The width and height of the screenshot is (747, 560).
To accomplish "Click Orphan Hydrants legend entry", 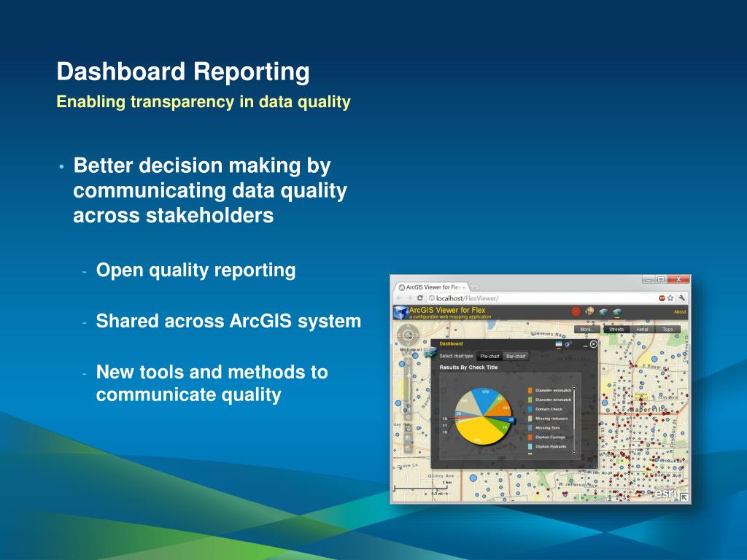I will (x=547, y=447).
